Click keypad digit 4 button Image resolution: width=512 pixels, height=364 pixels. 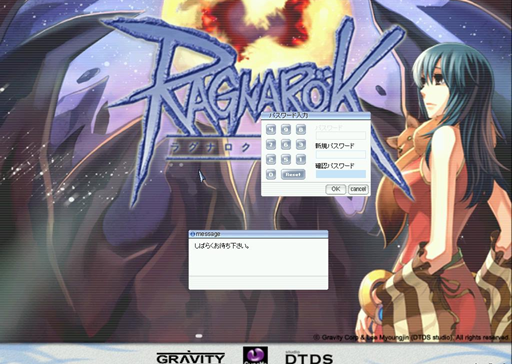click(x=271, y=129)
